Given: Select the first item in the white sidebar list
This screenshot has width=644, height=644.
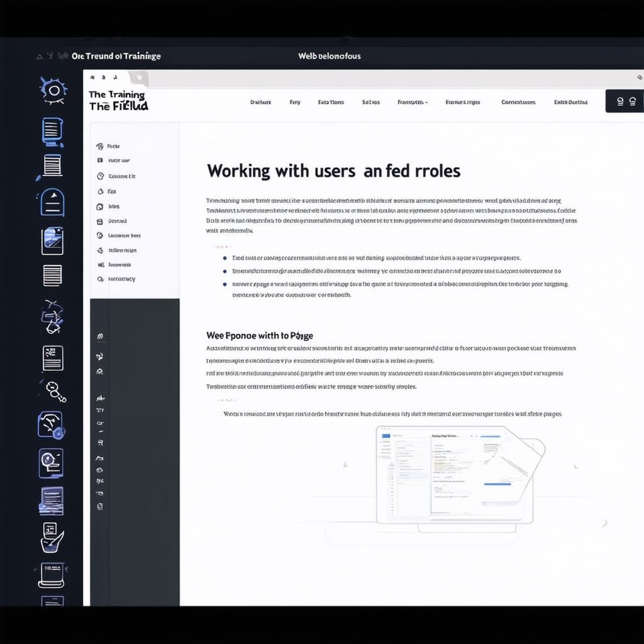Looking at the screenshot, I should 113,146.
